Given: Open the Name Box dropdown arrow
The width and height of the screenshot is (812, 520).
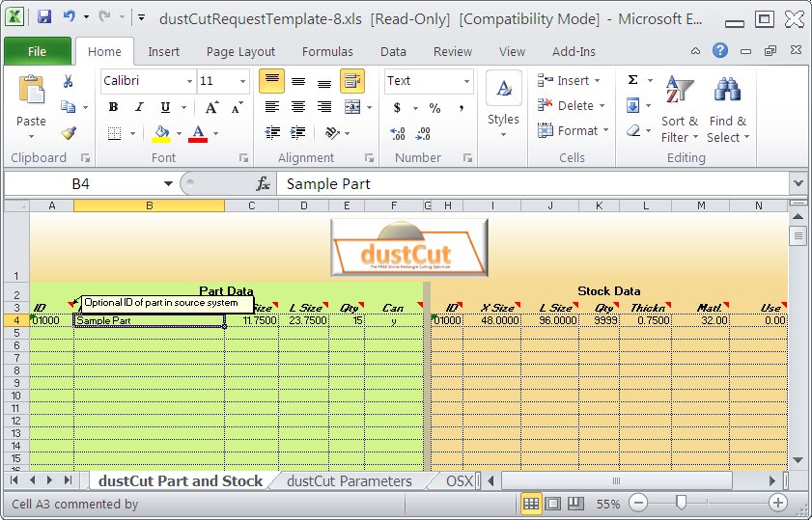Looking at the screenshot, I should pos(168,183).
